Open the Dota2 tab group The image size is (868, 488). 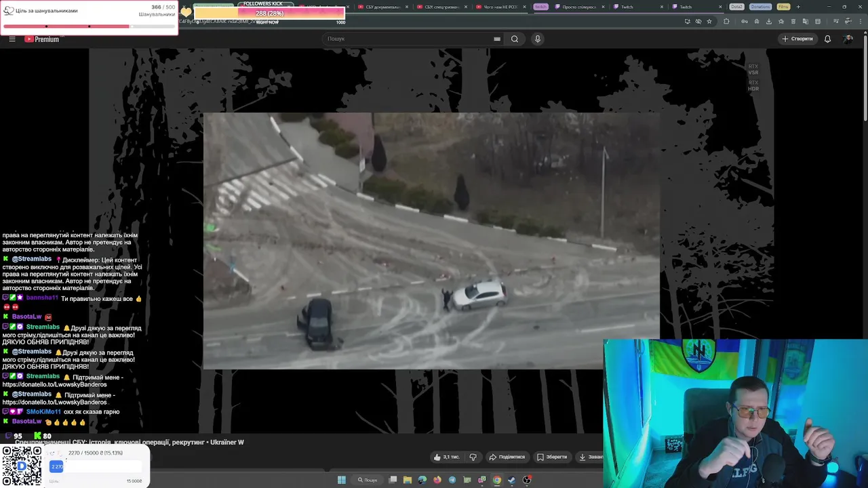tap(737, 7)
